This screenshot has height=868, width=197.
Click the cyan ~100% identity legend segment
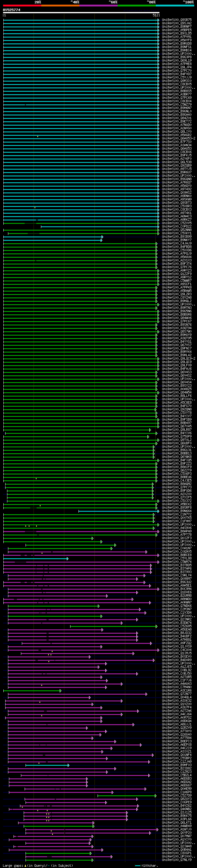(x=175, y=6)
